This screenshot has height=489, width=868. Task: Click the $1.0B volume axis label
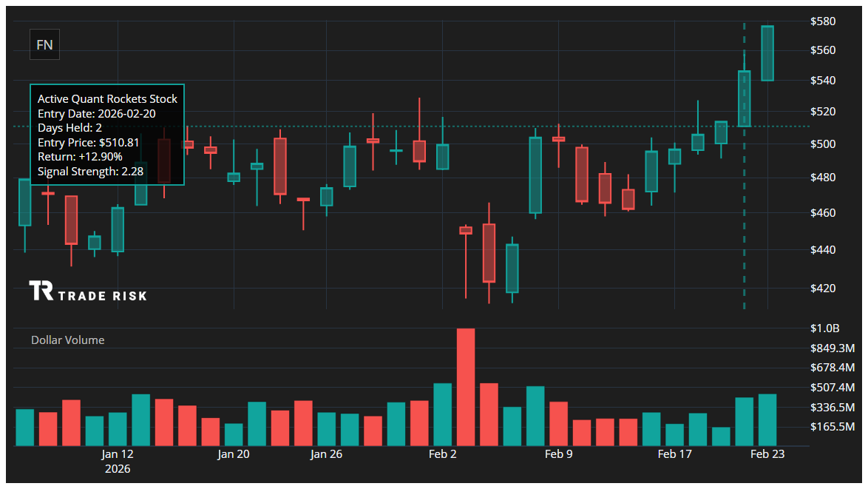[825, 328]
